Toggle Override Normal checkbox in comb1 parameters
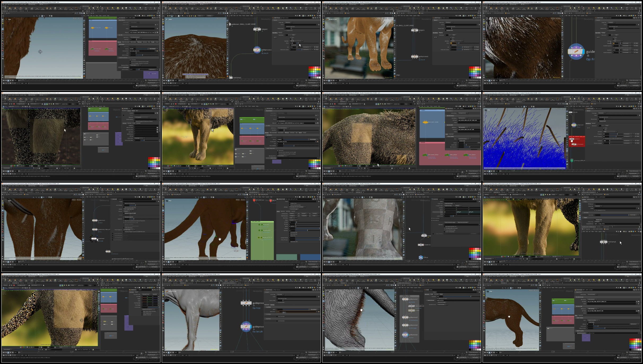 pyautogui.click(x=427, y=300)
